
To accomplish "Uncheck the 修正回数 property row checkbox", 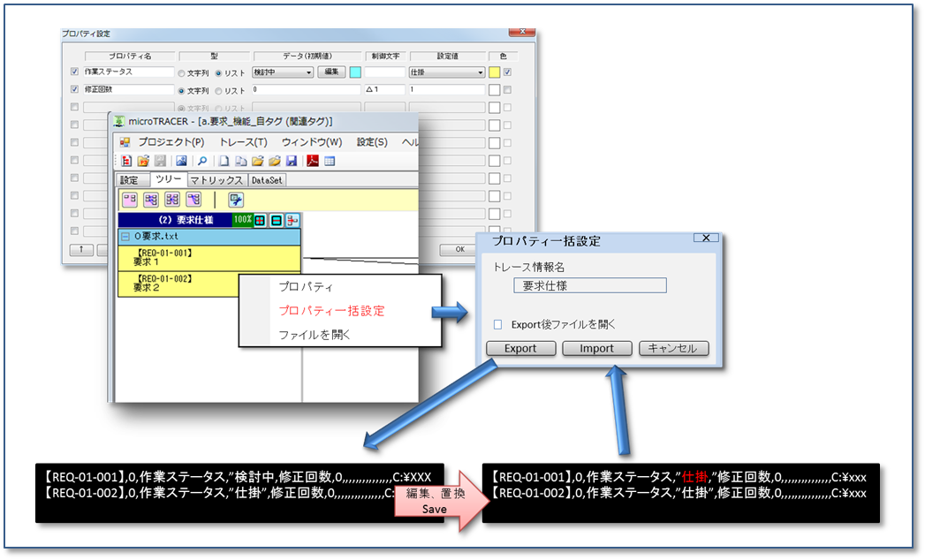I will 74,89.
